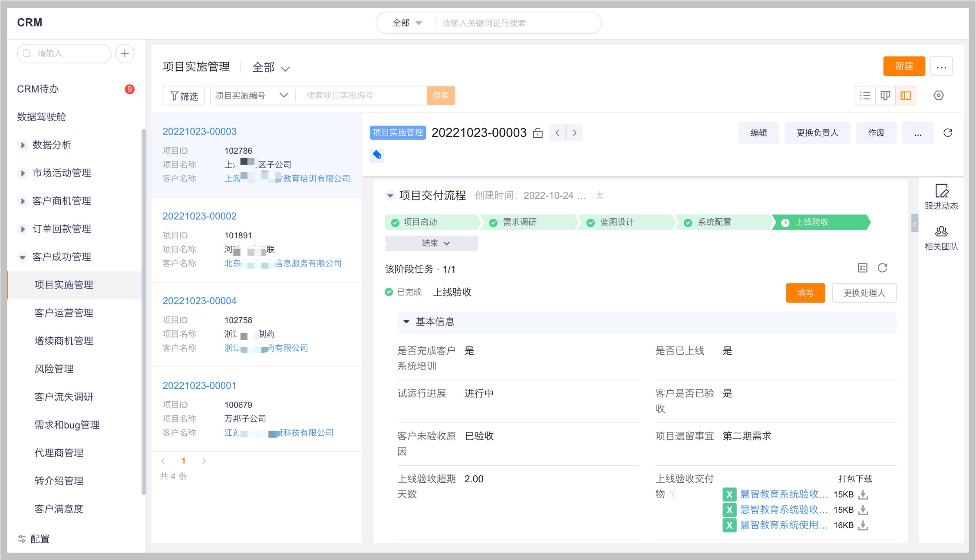Select the 蓝图设计 stage step
Screen dimensions: 976x560
626,222
